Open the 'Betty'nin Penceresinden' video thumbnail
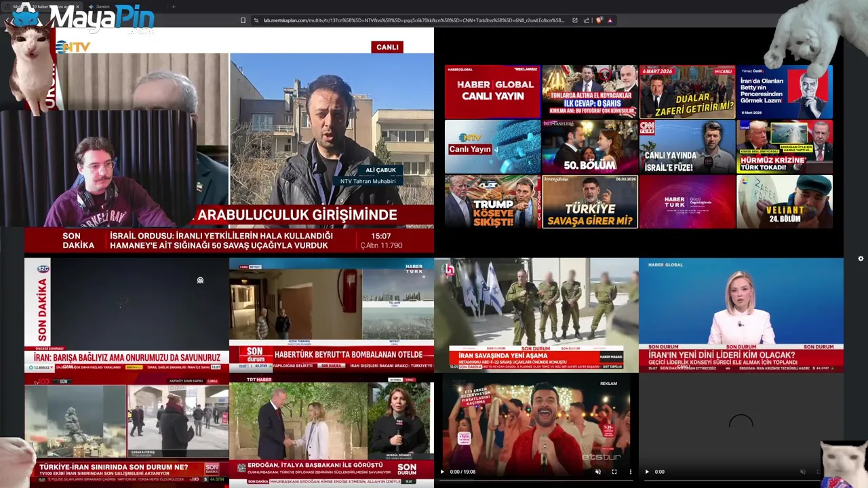Screen dimensions: 868x488 point(785,91)
